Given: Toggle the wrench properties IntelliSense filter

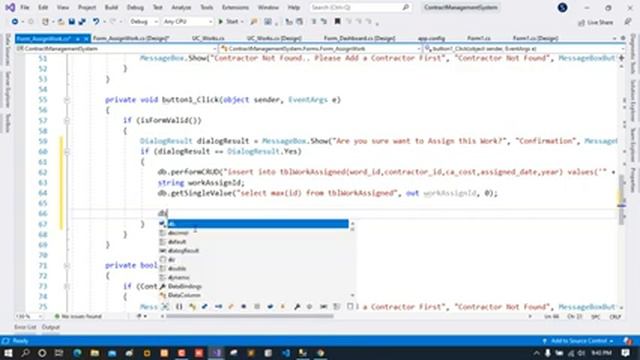Looking at the screenshot, I should coord(297,307).
